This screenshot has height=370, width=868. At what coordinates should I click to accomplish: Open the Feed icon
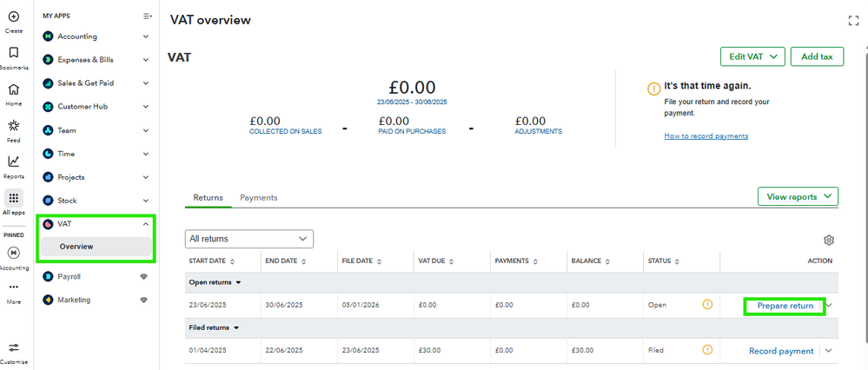pyautogui.click(x=14, y=126)
